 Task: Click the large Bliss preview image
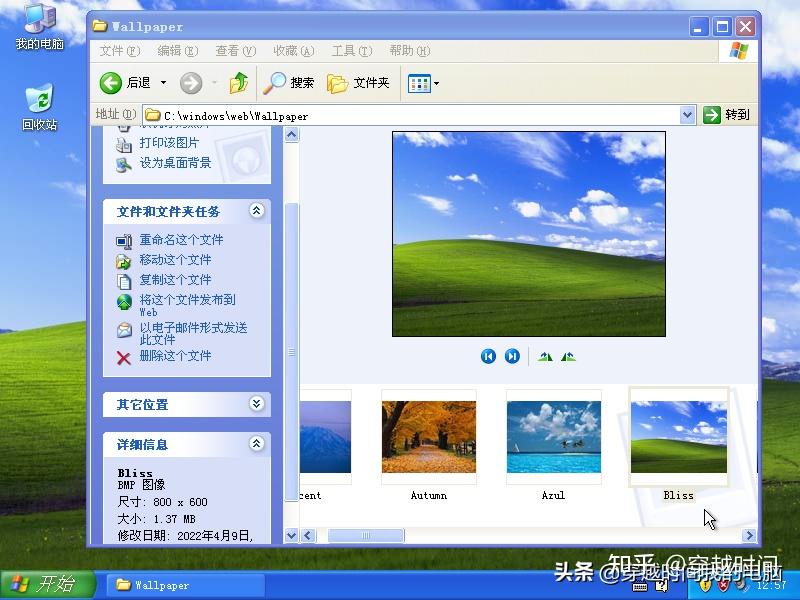529,234
